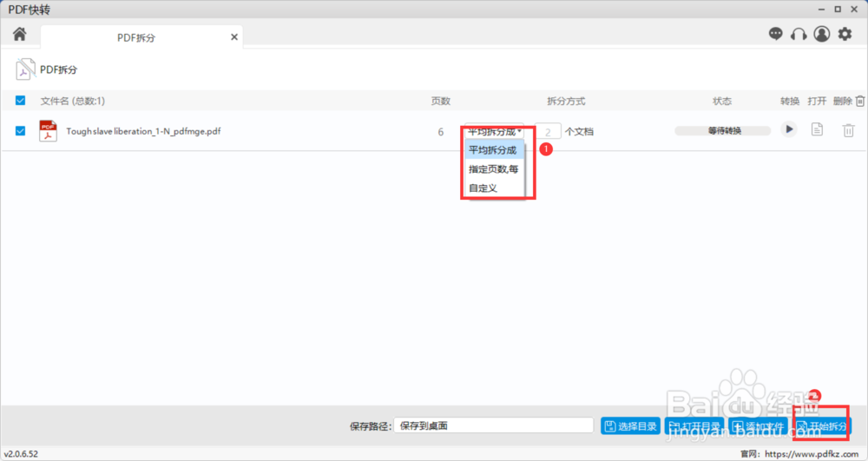The height and width of the screenshot is (461, 868).
Task: Click the 打开目录 button
Action: (694, 426)
